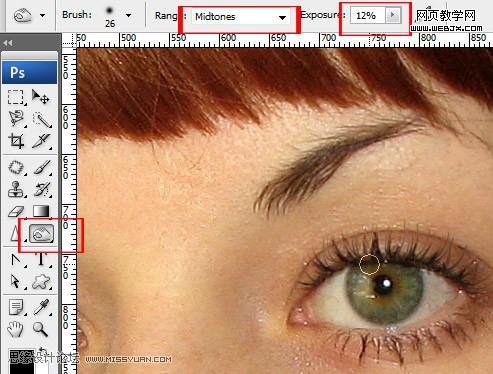Select the Gradient tool
This screenshot has width=493, height=374.
coord(41,211)
